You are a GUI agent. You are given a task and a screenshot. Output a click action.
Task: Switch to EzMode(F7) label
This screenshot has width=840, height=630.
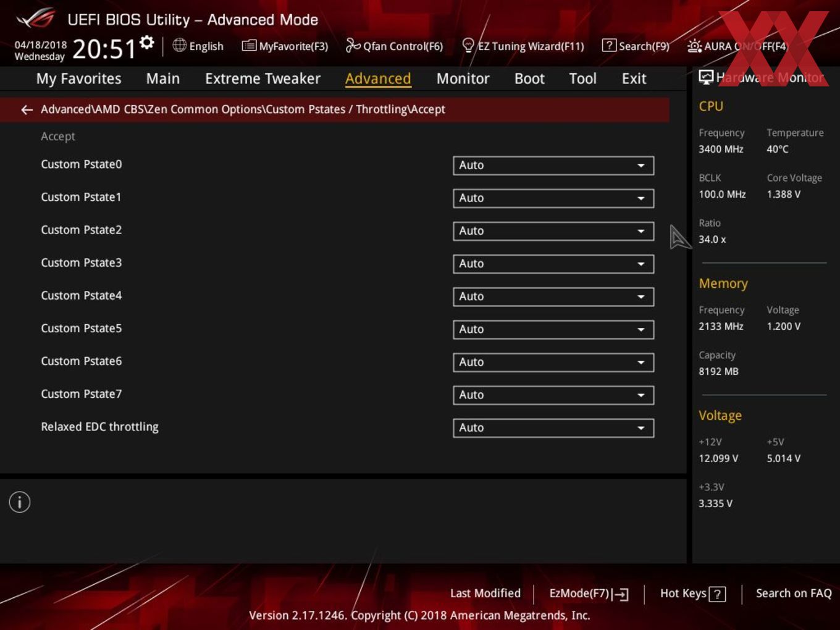[x=579, y=594]
